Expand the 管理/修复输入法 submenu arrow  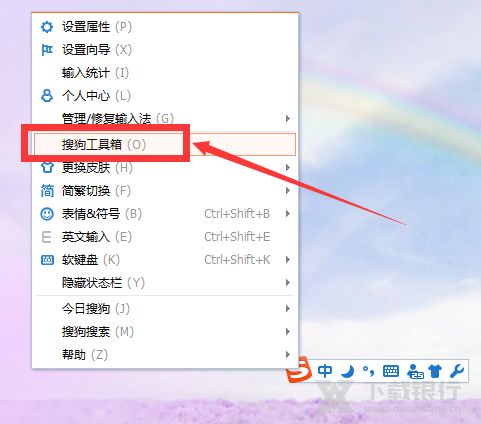pyautogui.click(x=288, y=118)
